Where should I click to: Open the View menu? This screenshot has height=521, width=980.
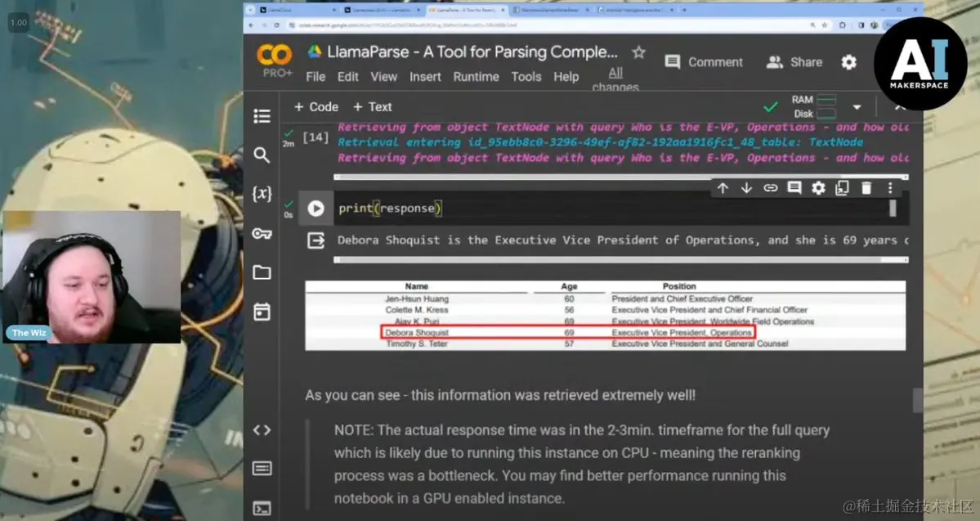tap(384, 77)
